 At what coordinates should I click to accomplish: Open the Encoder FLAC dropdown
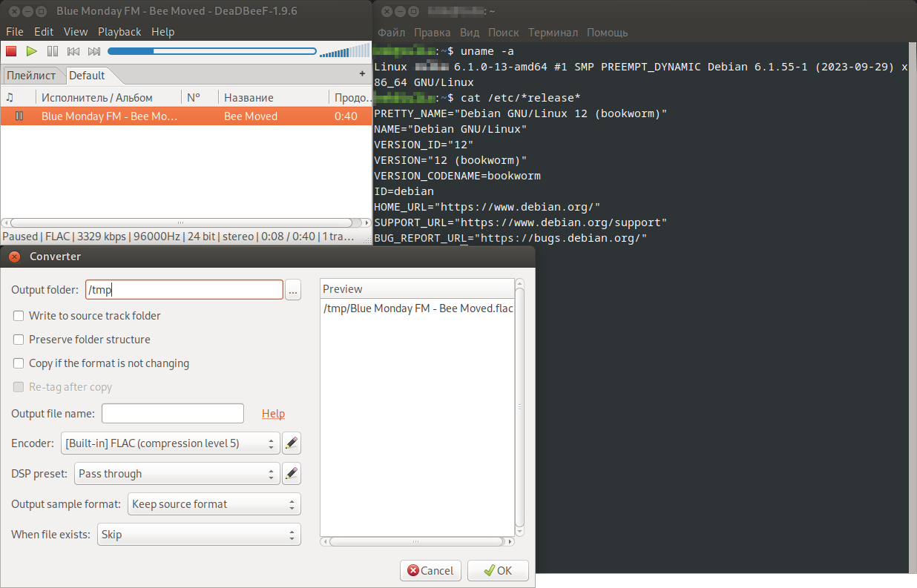coord(170,443)
